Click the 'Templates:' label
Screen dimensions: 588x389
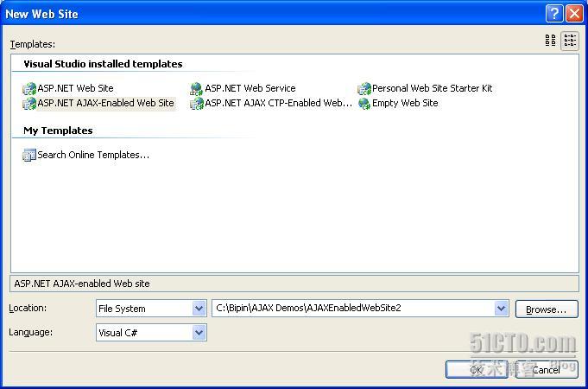[x=33, y=44]
